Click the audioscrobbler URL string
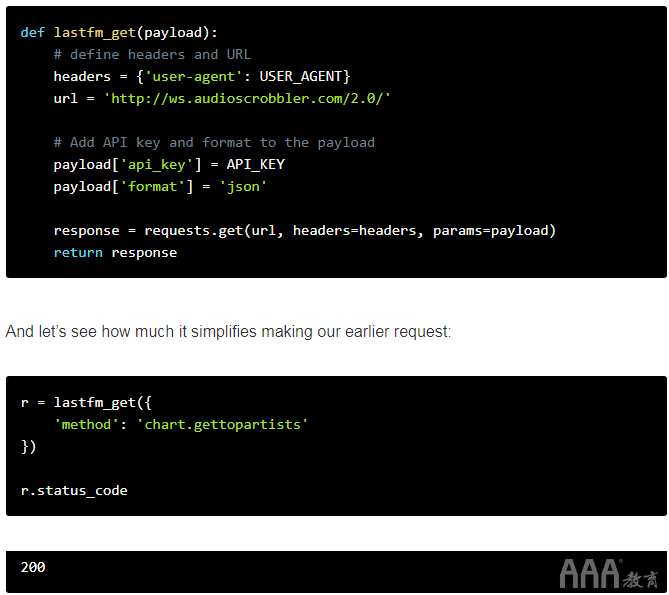 pos(247,99)
